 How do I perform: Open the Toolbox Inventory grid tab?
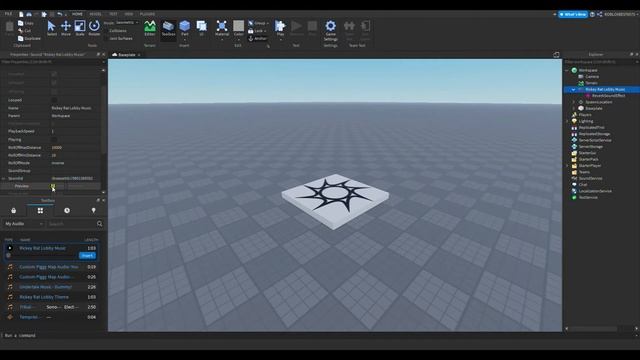tap(40, 211)
